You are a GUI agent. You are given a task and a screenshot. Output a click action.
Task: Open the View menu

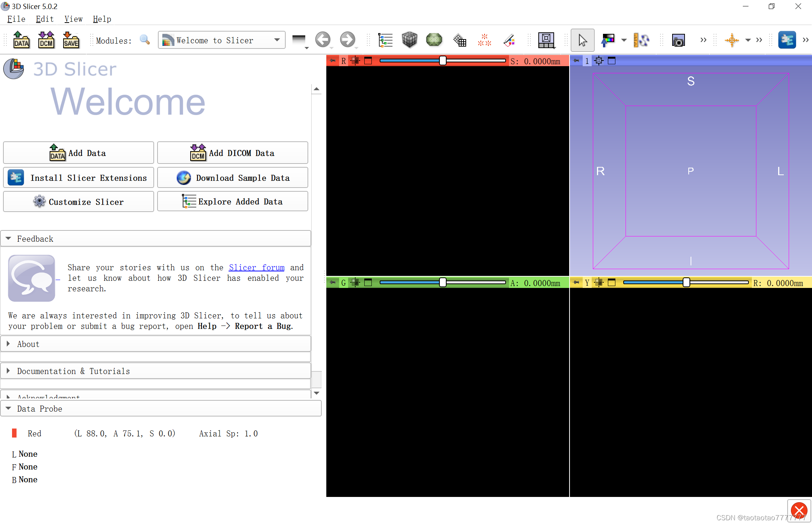73,19
